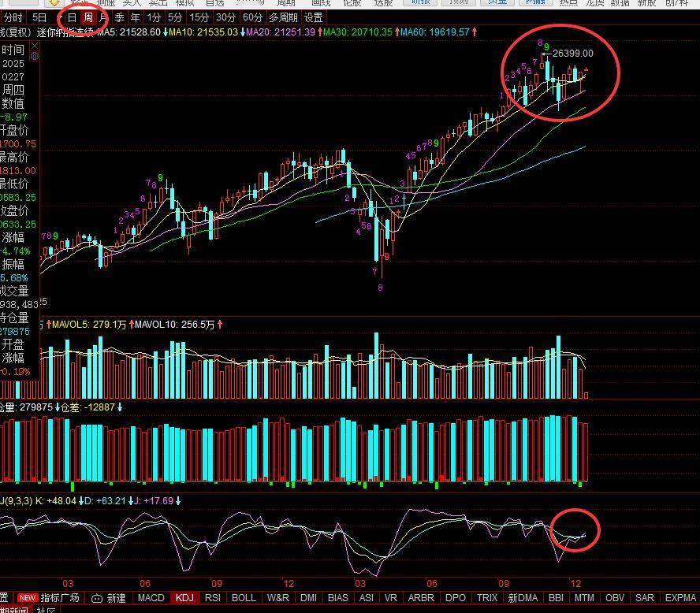Click the MAVOL10: 256.5万 label
The width and height of the screenshot is (700, 613).
(x=174, y=325)
